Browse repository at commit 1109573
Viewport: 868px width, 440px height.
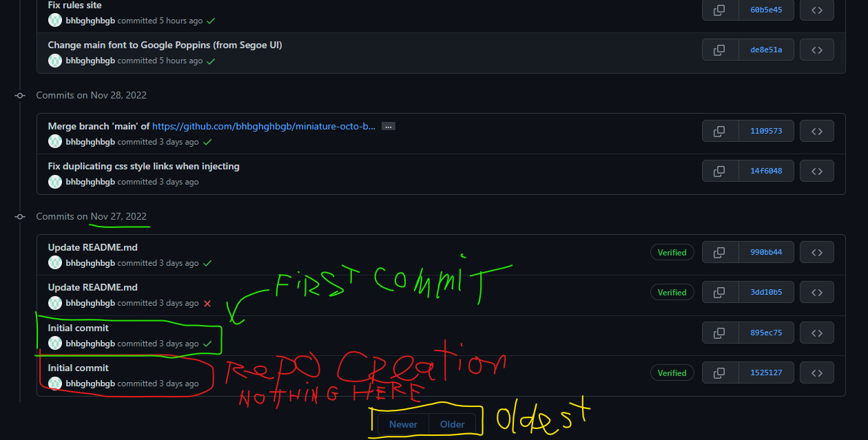click(817, 131)
